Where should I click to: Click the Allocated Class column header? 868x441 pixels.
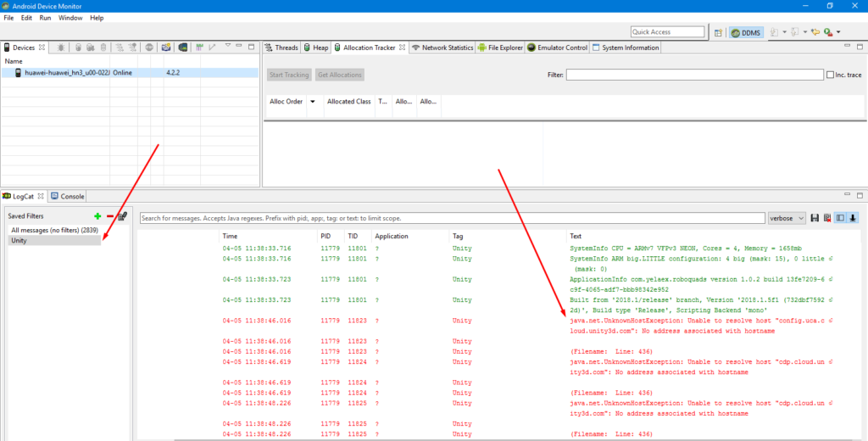pos(348,102)
